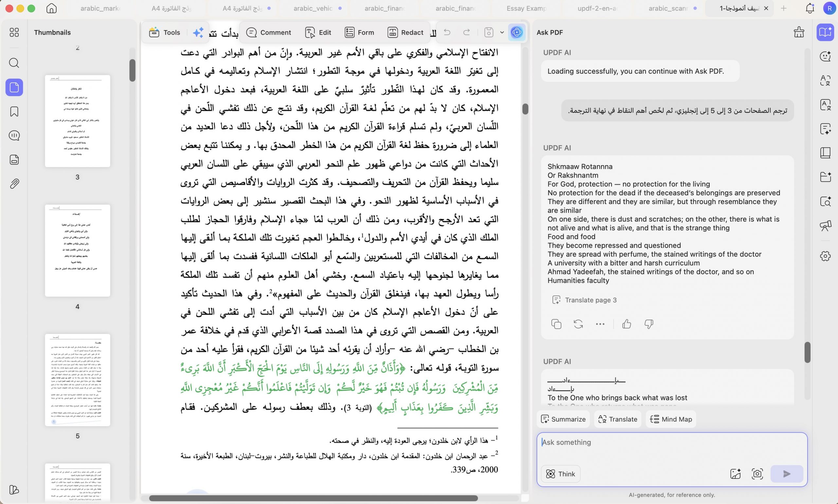Select page 5 thumbnail
The height and width of the screenshot is (504, 838).
[78, 380]
